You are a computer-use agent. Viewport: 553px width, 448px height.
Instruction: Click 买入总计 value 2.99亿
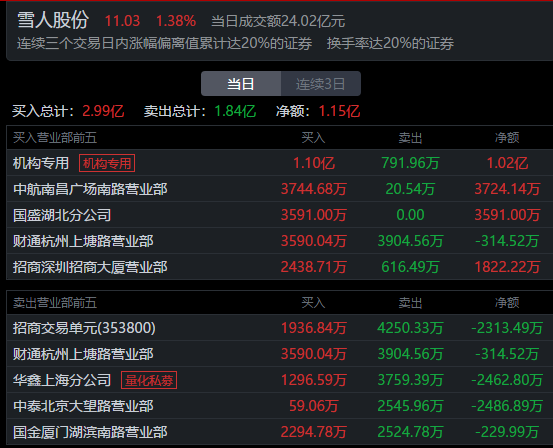point(103,111)
